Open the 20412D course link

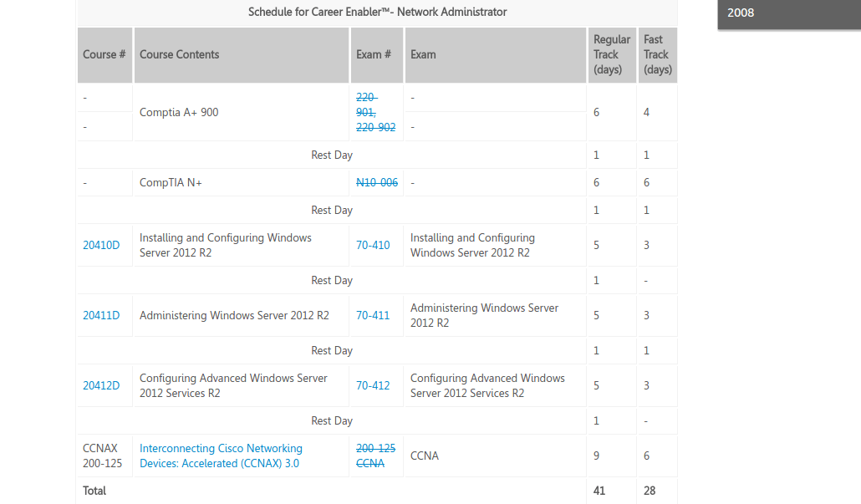point(101,386)
